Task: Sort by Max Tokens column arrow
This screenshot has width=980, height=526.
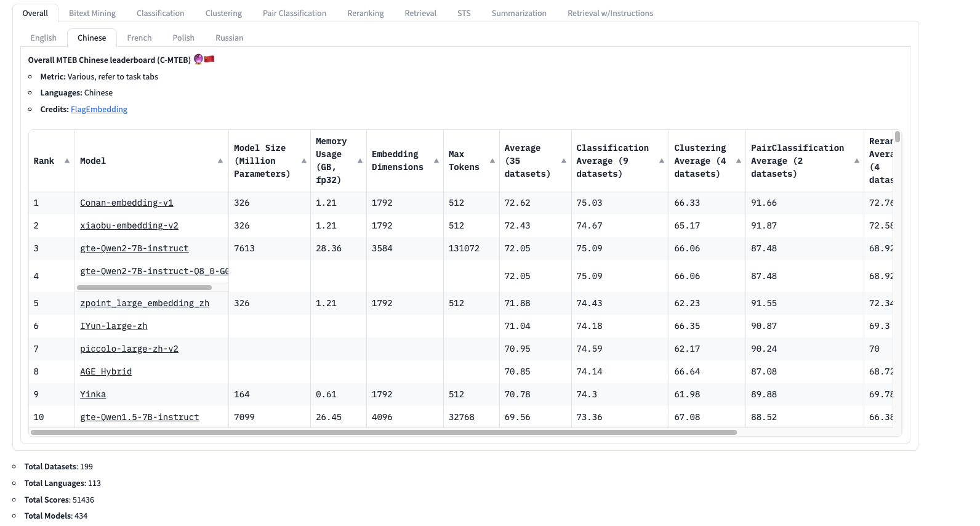Action: [492, 161]
